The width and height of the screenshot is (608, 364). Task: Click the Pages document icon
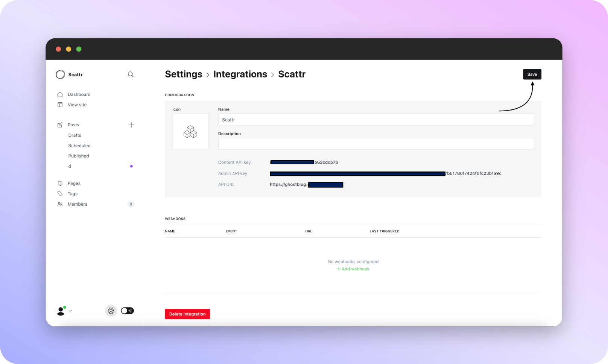pos(60,184)
